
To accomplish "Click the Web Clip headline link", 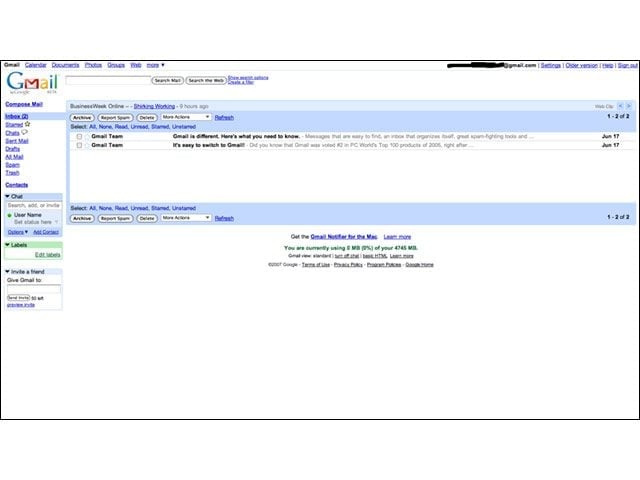I will 154,106.
